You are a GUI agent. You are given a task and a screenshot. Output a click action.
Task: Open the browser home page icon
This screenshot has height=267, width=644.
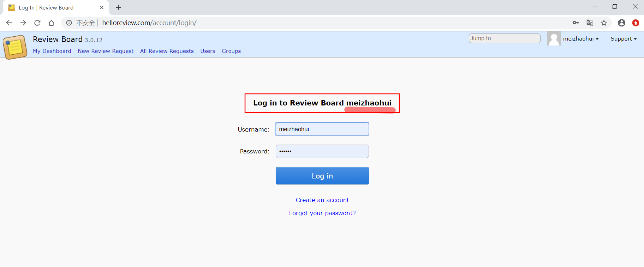(51, 23)
